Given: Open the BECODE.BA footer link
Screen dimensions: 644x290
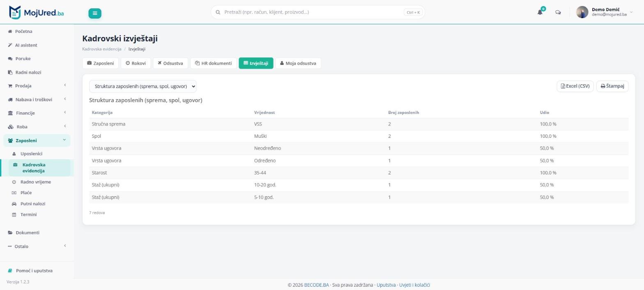Looking at the screenshot, I should [317, 285].
